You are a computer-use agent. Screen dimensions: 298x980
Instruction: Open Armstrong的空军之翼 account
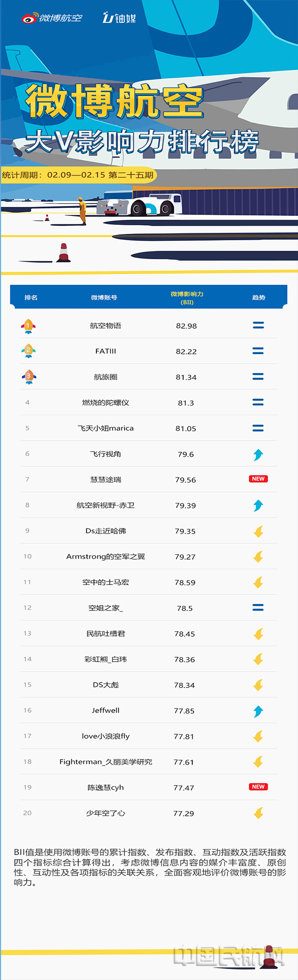click(105, 557)
